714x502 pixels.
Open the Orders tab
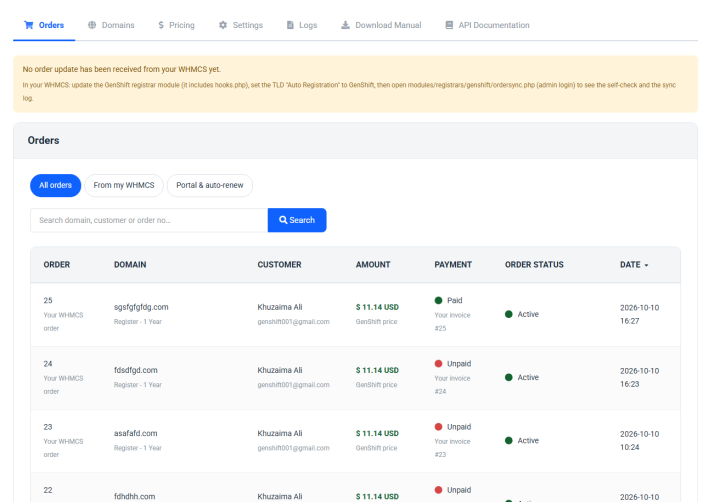pyautogui.click(x=44, y=25)
